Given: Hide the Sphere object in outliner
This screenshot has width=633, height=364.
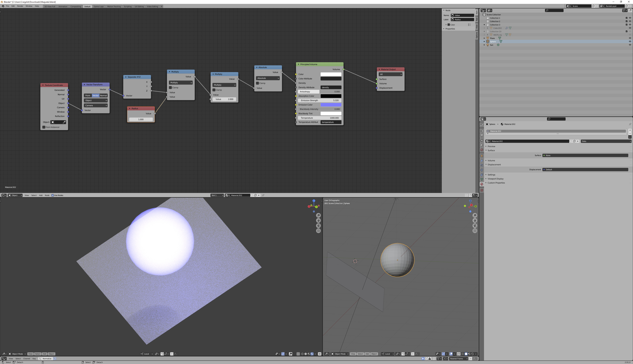Looking at the screenshot, I should [x=630, y=41].
